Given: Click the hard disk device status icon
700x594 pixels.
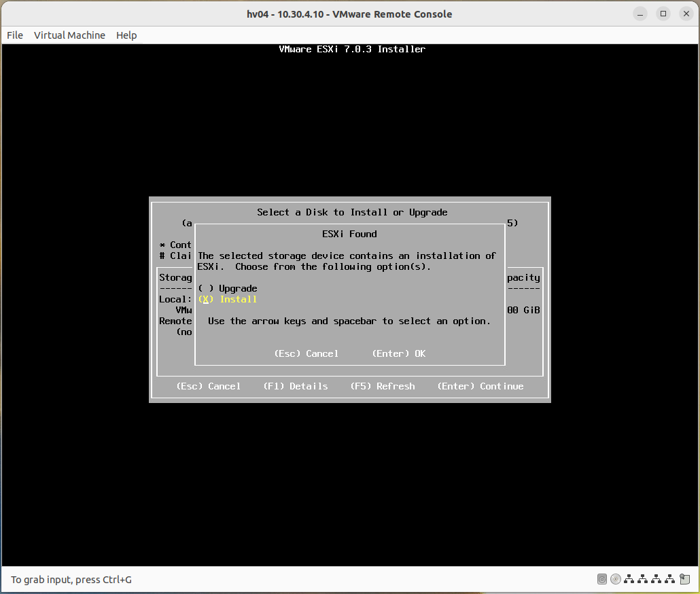Looking at the screenshot, I should (602, 579).
